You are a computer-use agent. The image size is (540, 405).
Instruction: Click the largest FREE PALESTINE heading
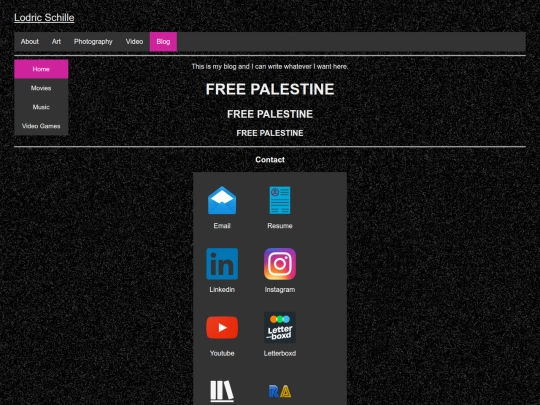270,89
